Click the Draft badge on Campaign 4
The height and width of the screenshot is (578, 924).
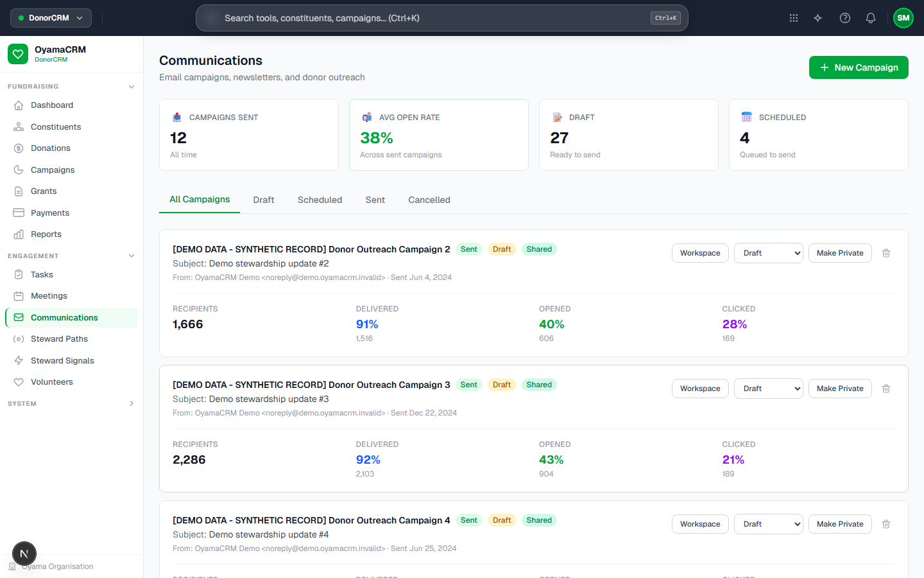point(502,520)
